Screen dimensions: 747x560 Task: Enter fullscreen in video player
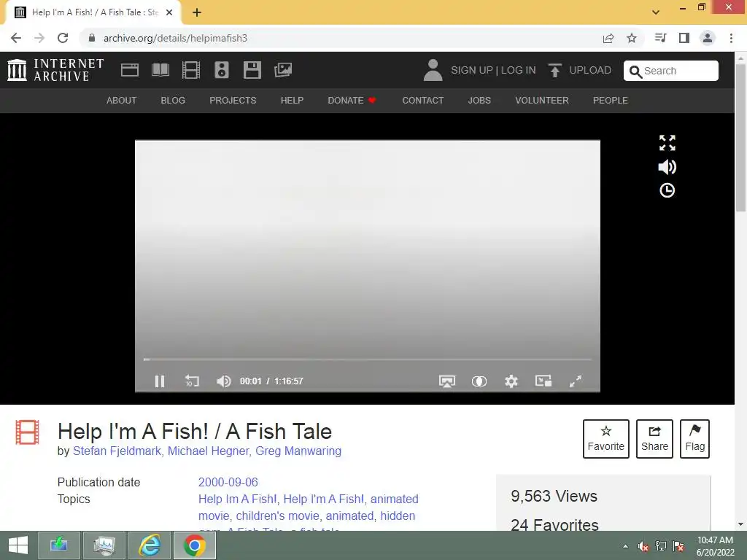point(576,381)
